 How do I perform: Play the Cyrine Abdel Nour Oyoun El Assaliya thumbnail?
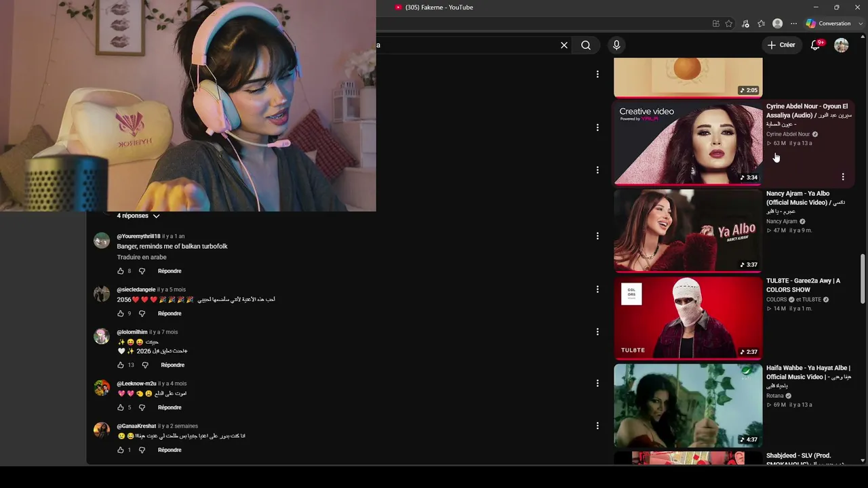pyautogui.click(x=688, y=144)
